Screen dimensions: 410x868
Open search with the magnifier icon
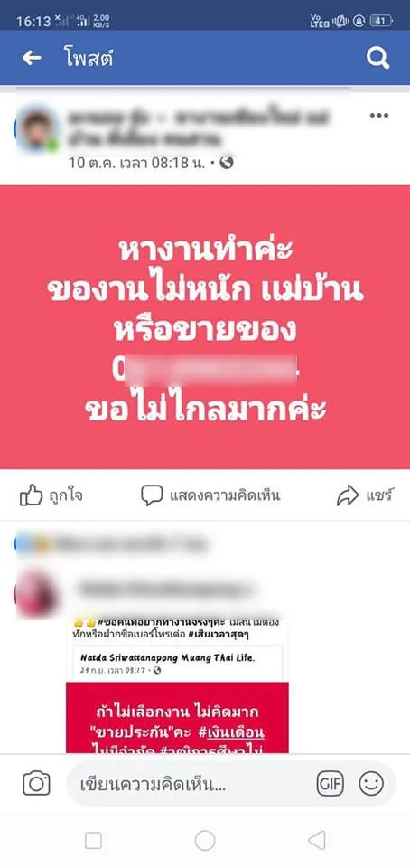[378, 58]
